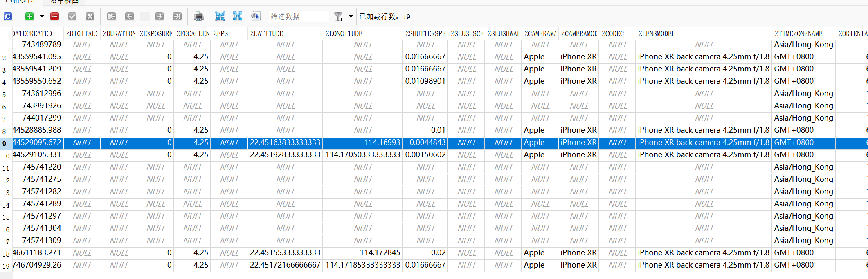This screenshot has height=279, width=868.
Task: Select the ZSHUTTERSPE column header
Action: 425,33
